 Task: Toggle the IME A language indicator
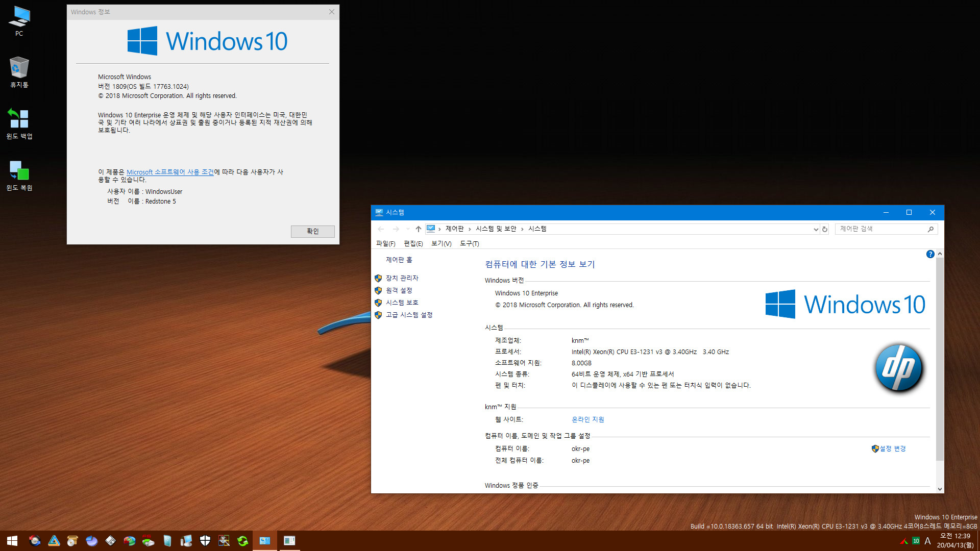(927, 541)
